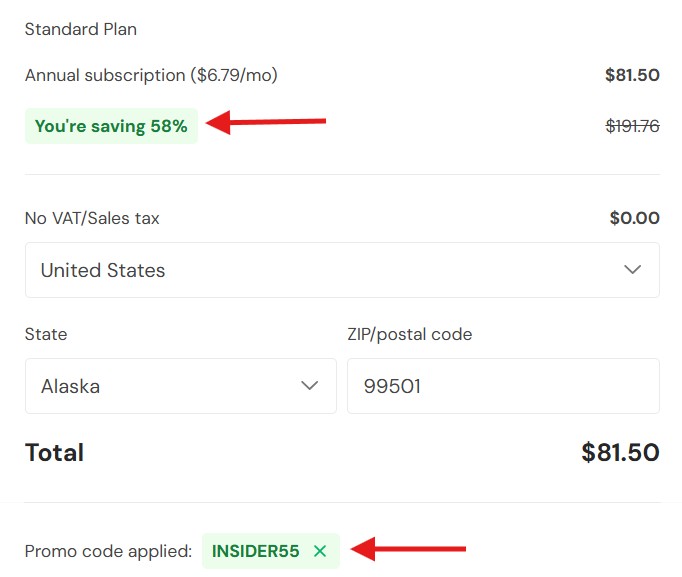Screen dimensions: 682x577
Task: Click the $81.50 annual subscription price
Action: pos(632,75)
